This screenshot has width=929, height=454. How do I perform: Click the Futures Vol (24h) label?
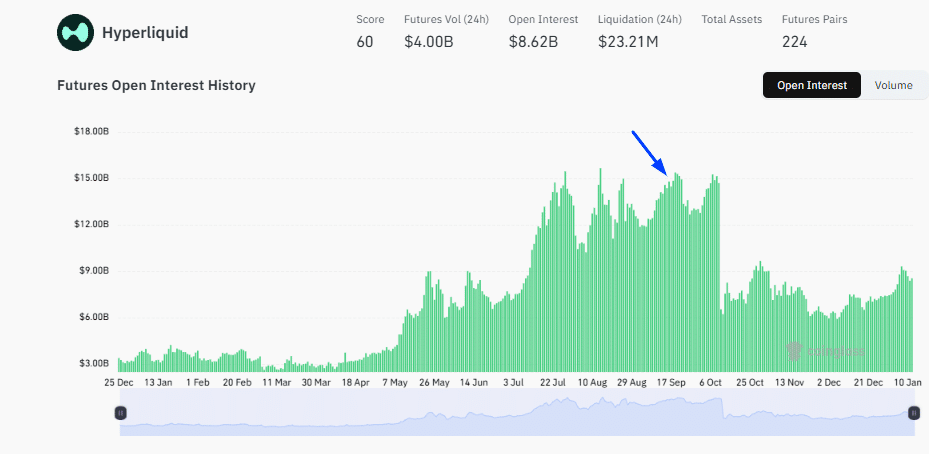pos(446,20)
